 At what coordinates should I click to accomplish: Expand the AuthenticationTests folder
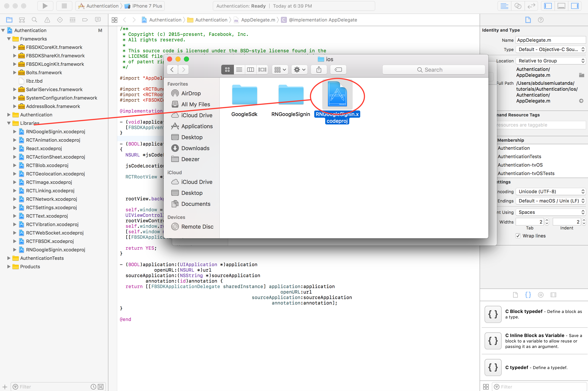9,258
